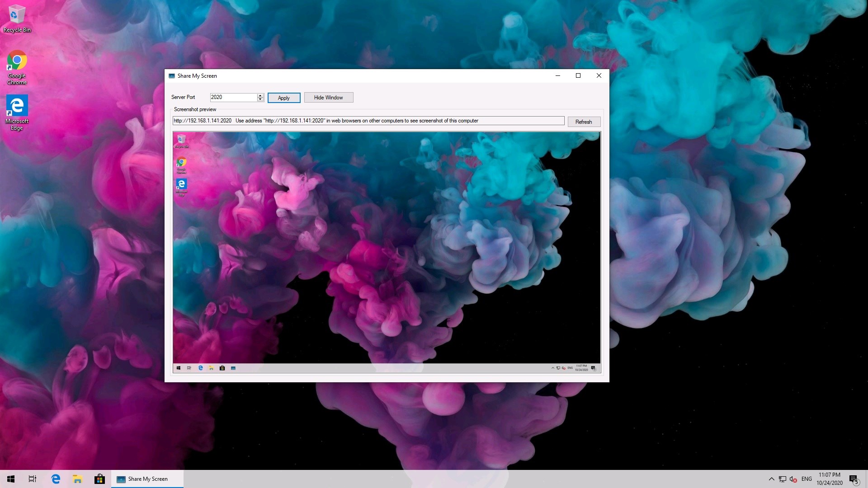Launch Edge from the taskbar
The width and height of the screenshot is (868, 488).
coord(56,479)
